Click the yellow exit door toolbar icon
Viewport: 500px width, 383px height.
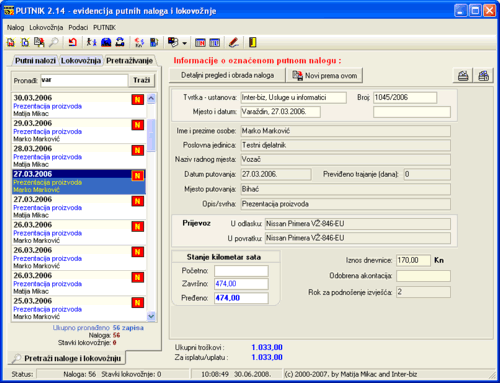252,42
